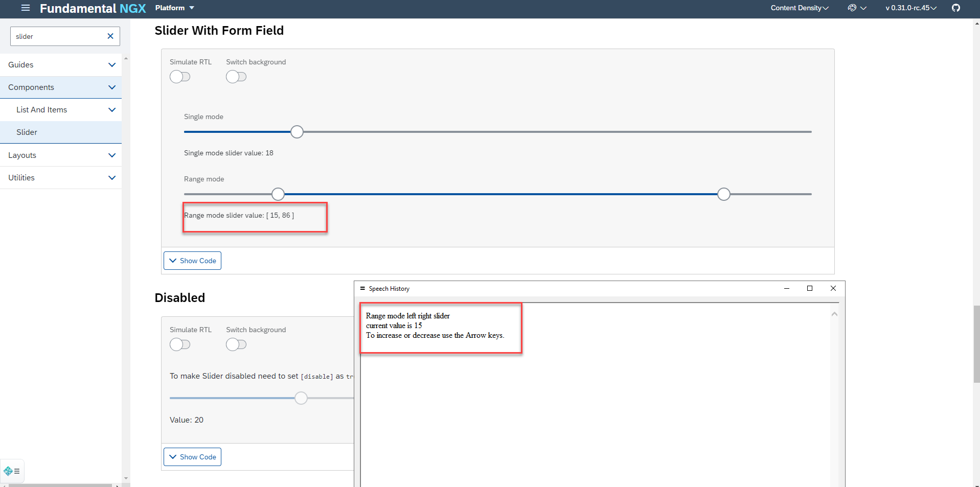980x487 pixels.
Task: Enable Simulate RTL in the Disabled example
Action: [180, 344]
